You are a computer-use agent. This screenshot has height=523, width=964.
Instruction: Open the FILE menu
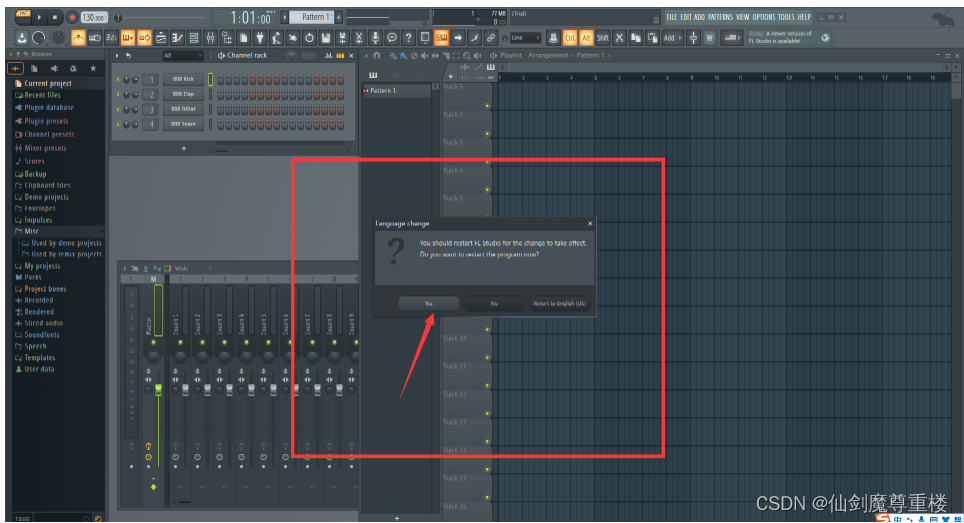[x=672, y=17]
